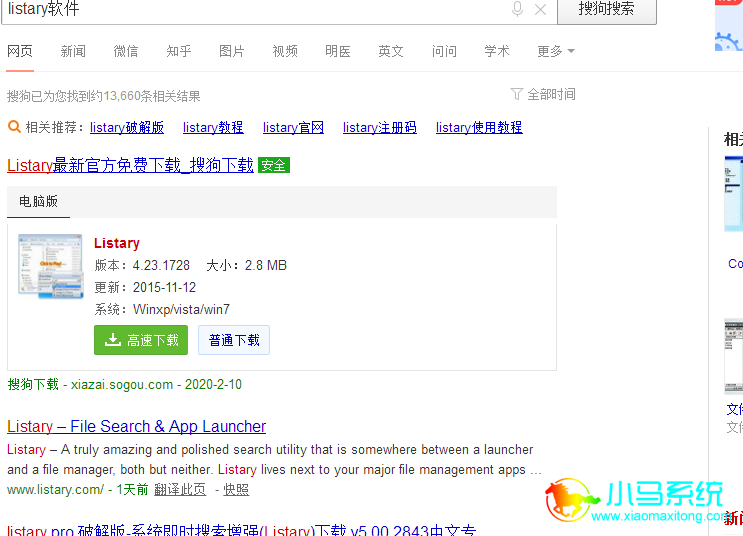This screenshot has height=536, width=743.
Task: Open Listary – File Search & App Launcher result
Action: coord(136,427)
